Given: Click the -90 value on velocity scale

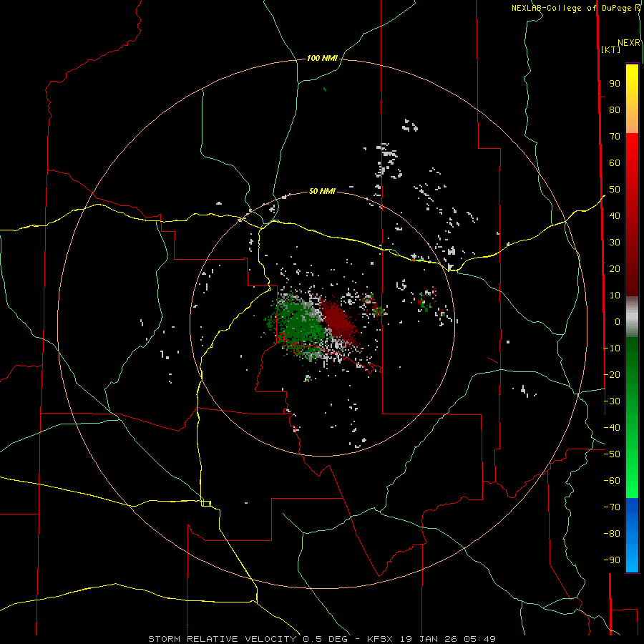Looking at the screenshot, I should (x=612, y=560).
